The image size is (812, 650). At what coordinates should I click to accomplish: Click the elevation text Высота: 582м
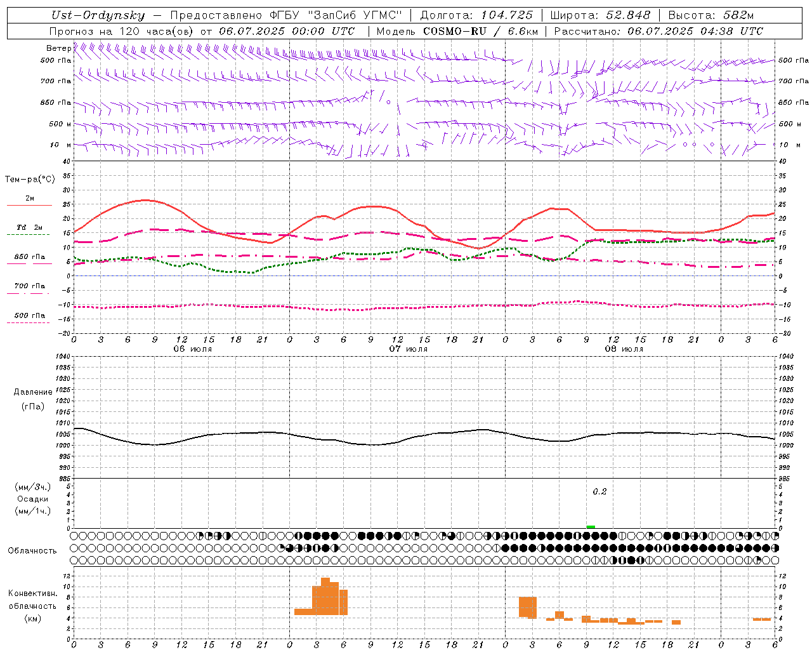click(x=711, y=15)
